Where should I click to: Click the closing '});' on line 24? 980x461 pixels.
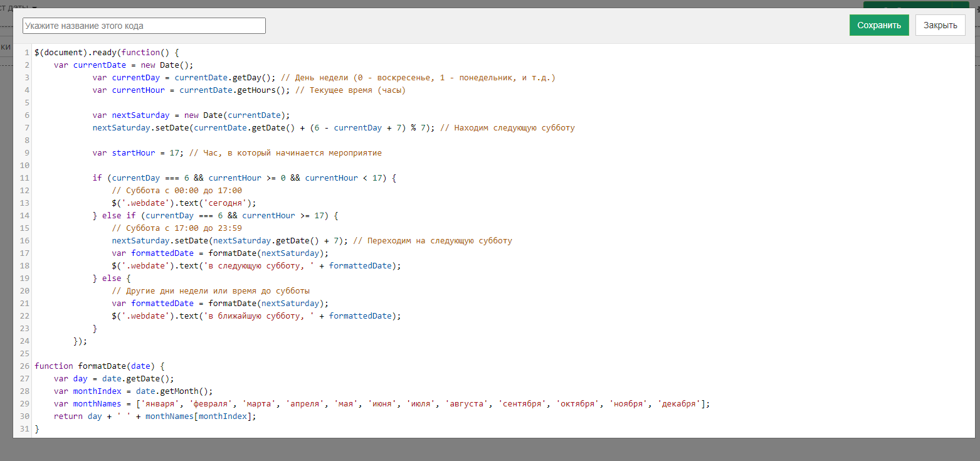point(80,341)
